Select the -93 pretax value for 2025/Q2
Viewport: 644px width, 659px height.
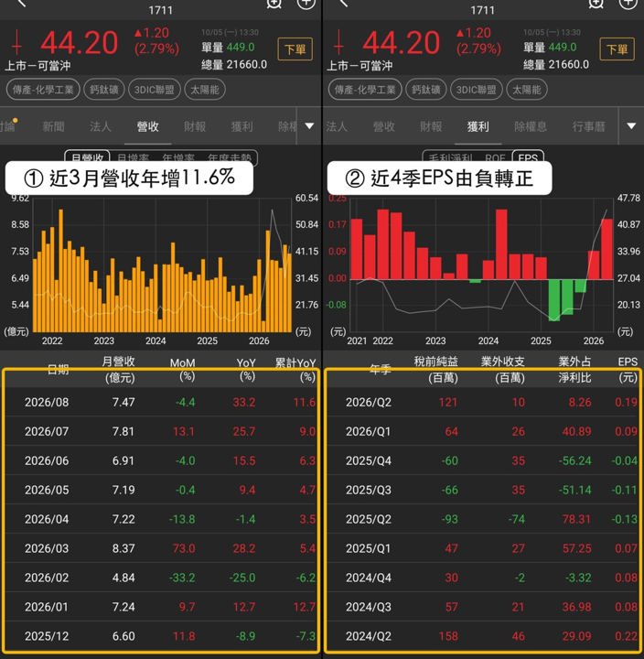coord(449,520)
